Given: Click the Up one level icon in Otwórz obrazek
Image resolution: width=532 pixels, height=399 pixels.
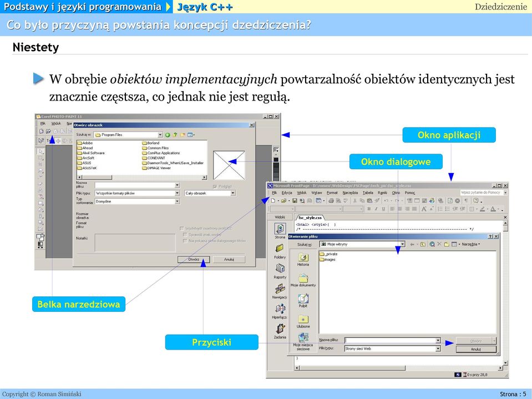Looking at the screenshot, I should click(175, 135).
